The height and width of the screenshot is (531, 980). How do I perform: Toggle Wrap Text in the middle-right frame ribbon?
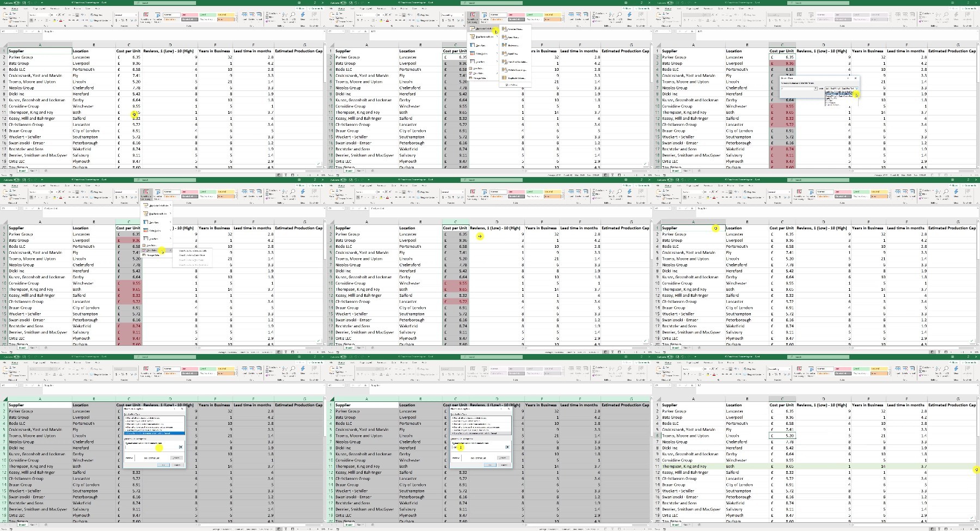pos(750,192)
